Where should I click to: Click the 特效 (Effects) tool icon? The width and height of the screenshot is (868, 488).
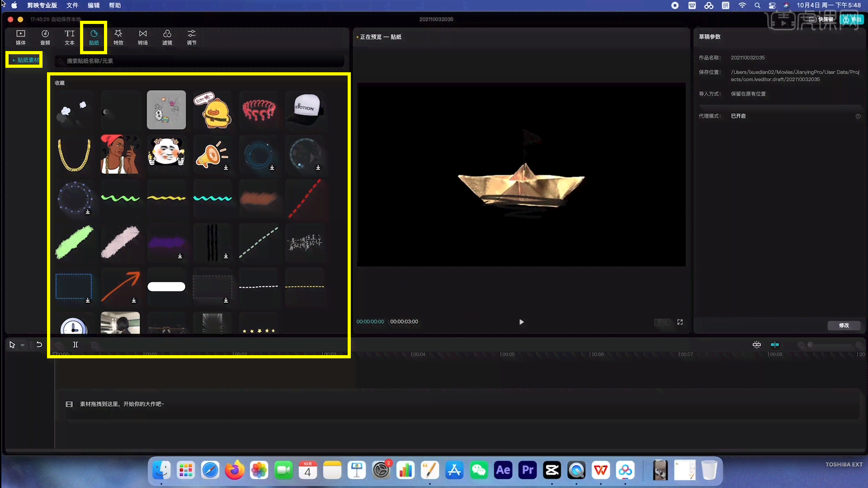pos(118,36)
